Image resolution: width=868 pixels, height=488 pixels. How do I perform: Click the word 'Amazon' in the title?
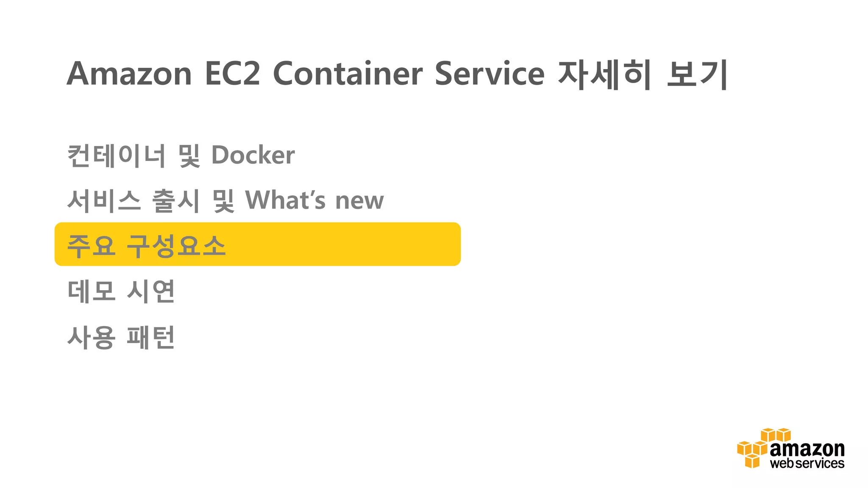[x=129, y=74]
